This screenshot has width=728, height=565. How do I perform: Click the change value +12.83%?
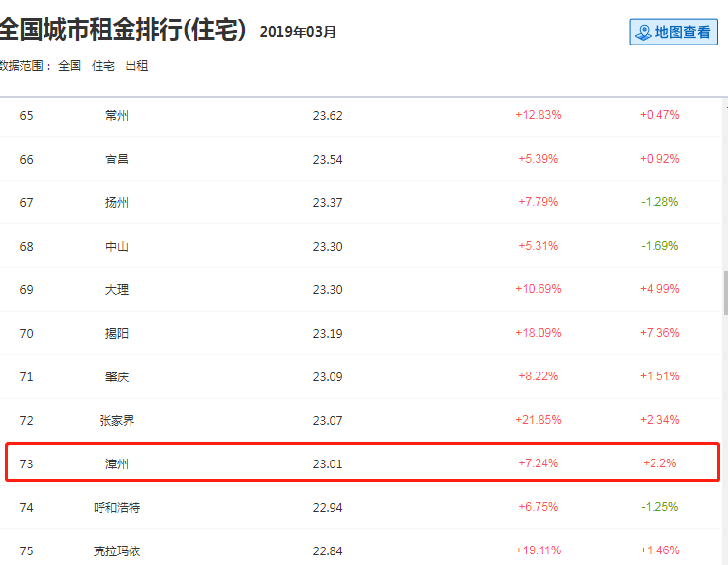pos(539,115)
